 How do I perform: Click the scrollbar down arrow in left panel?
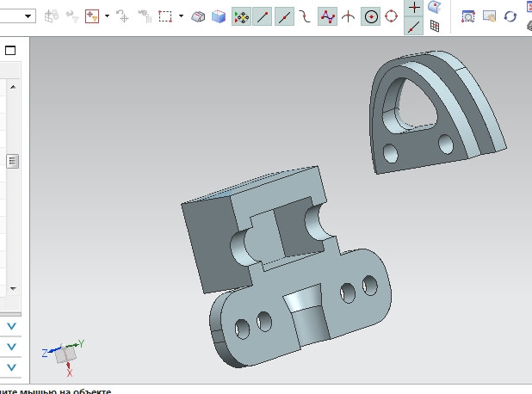[x=12, y=288]
